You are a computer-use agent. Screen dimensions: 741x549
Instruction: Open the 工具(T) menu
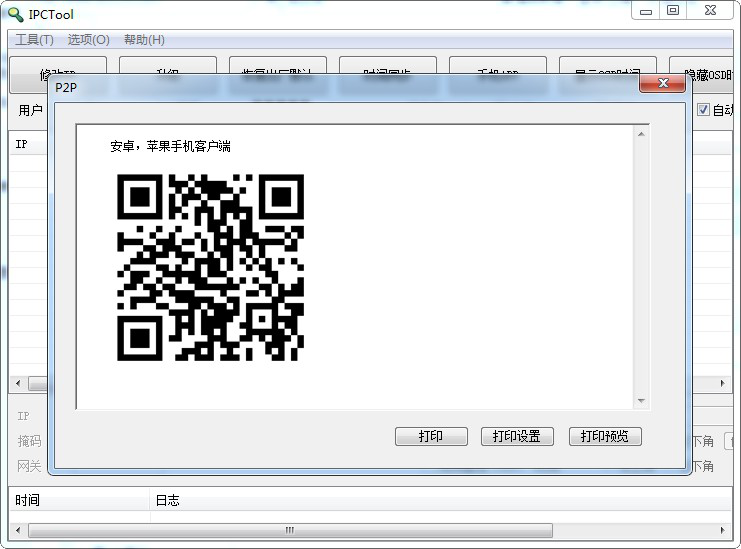click(x=34, y=40)
